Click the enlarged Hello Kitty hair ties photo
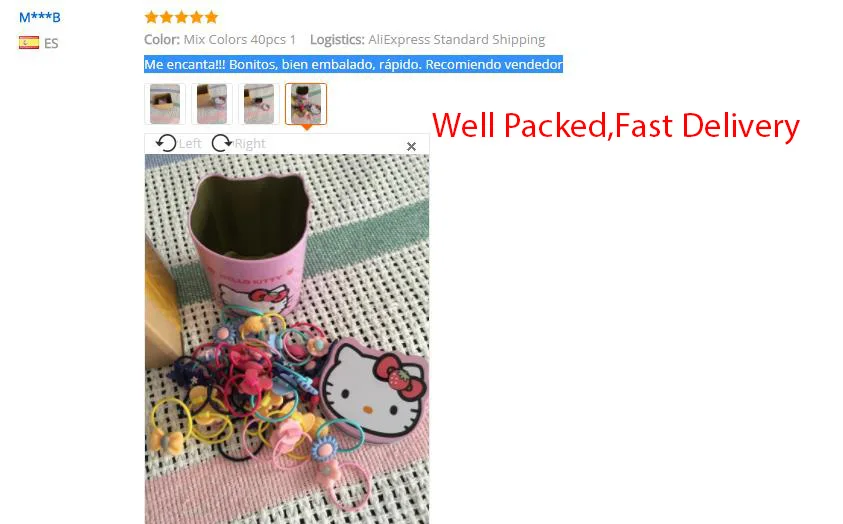843x524 pixels. pos(287,339)
